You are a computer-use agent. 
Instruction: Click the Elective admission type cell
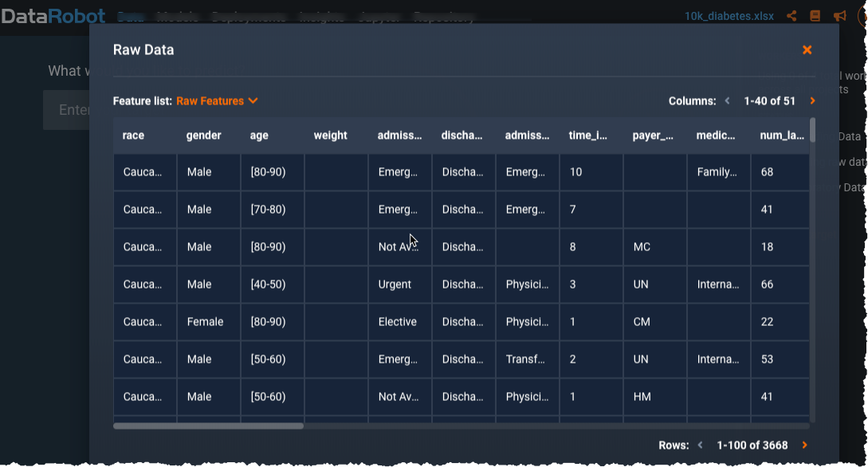398,322
